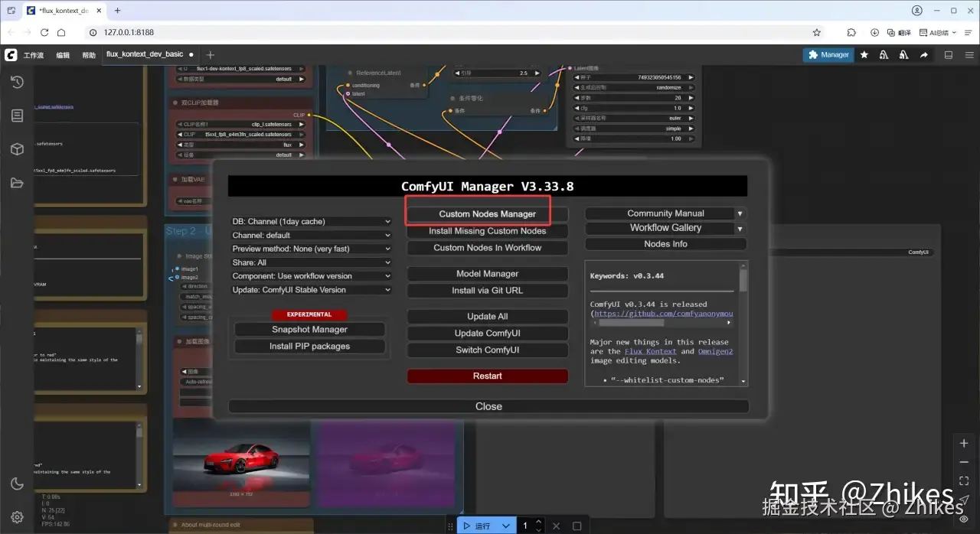Image resolution: width=980 pixels, height=534 pixels.
Task: Open browser extensions puzzle icon
Action: [851, 33]
